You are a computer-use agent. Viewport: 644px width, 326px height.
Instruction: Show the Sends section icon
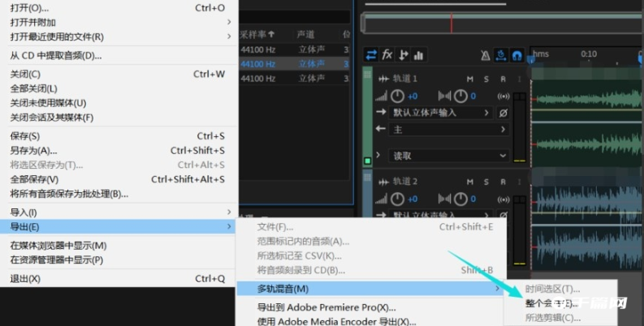click(404, 55)
